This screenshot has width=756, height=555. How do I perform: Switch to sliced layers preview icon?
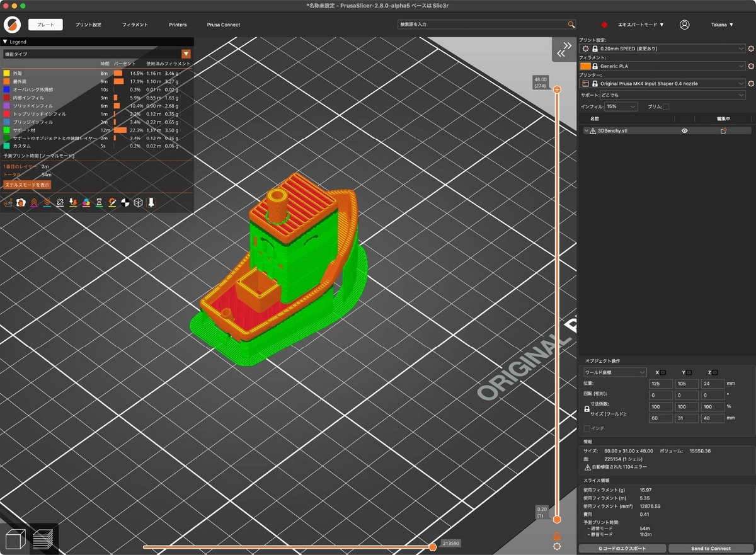pos(43,540)
